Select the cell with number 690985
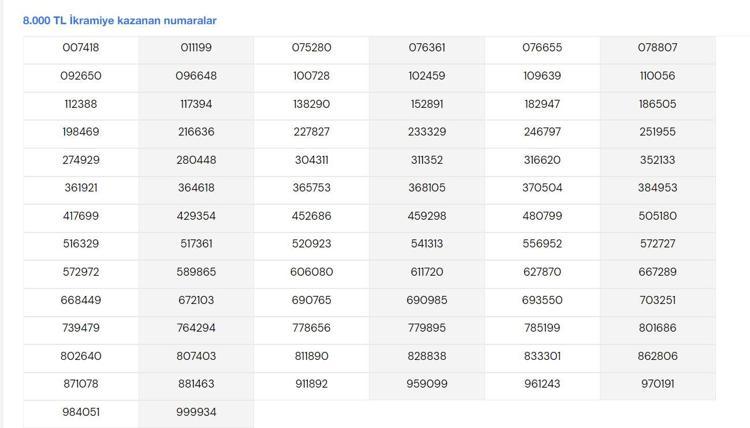This screenshot has height=428, width=750. (427, 300)
